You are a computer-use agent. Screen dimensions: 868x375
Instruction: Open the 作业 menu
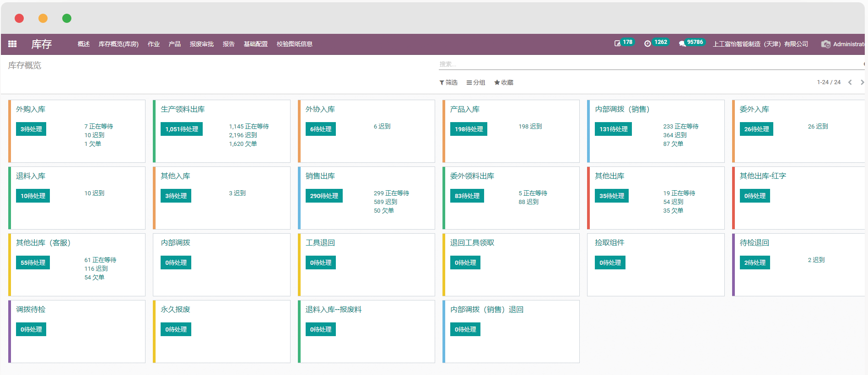[x=154, y=44]
